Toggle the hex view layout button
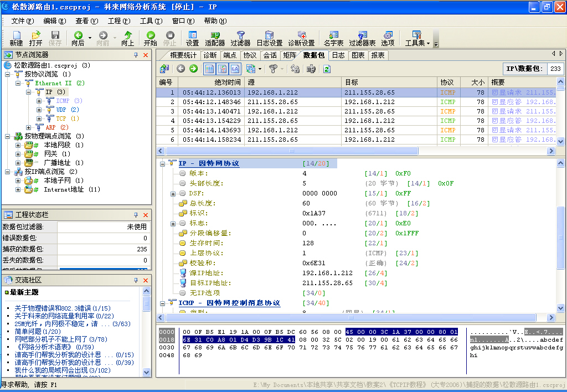 pyautogui.click(x=235, y=69)
